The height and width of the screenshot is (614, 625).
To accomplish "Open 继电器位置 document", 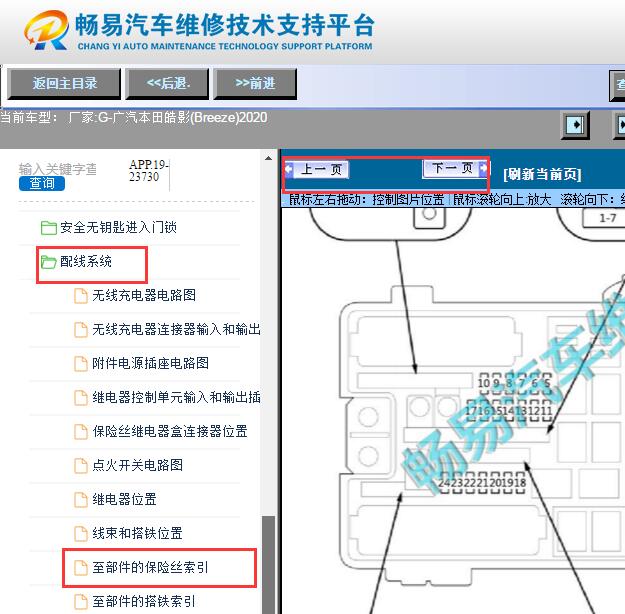I will click(125, 499).
